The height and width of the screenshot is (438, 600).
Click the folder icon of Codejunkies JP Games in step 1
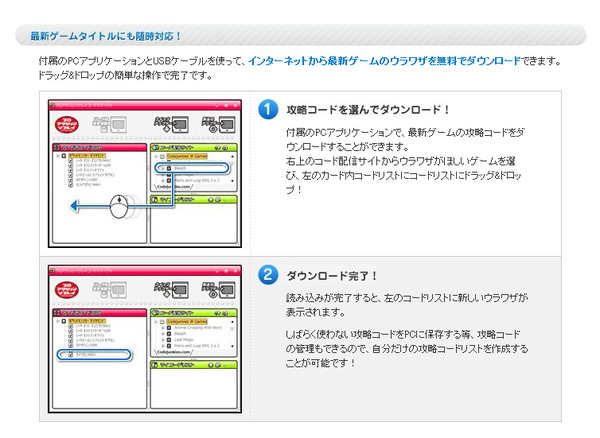tap(162, 156)
